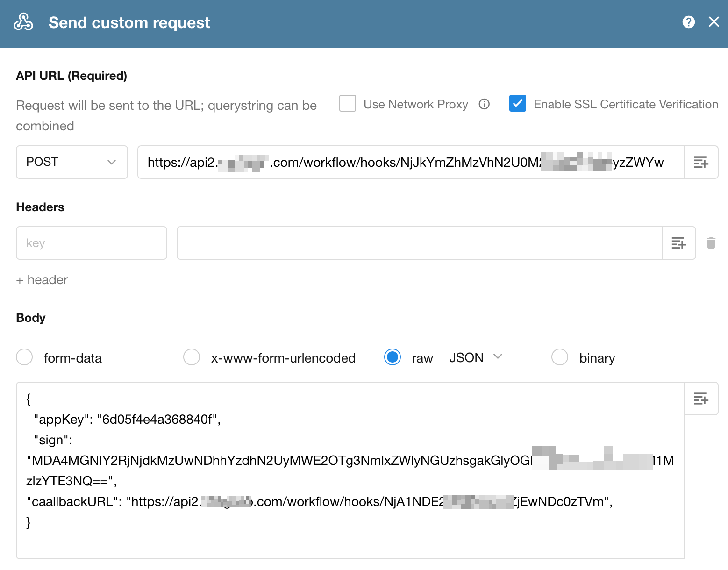Delete the header row with trash icon
Viewport: 728px width, 570px height.
click(x=711, y=243)
